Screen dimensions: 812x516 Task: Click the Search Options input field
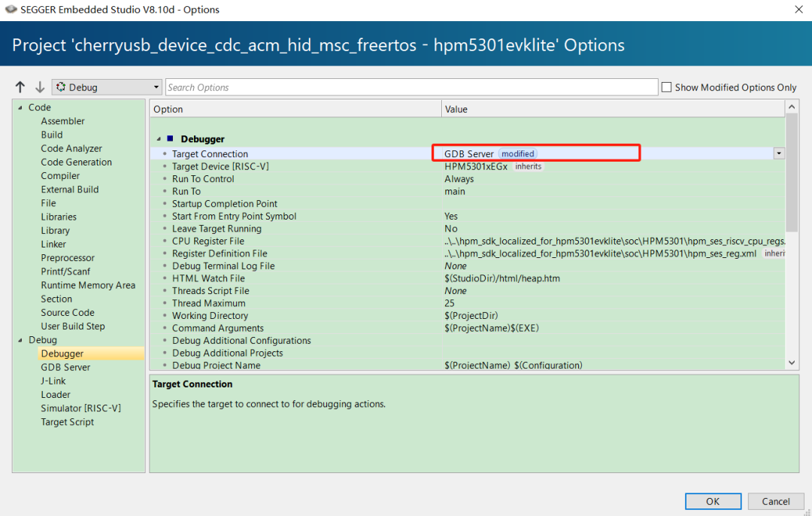[x=411, y=87]
